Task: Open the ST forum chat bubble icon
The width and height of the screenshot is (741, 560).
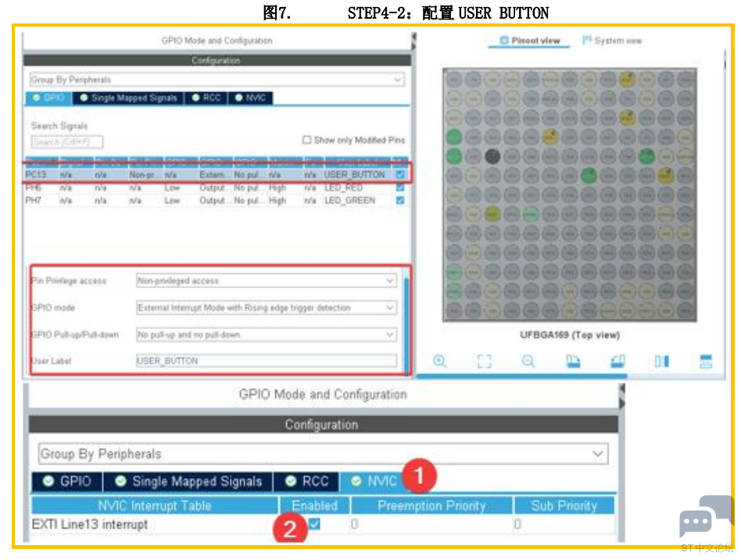Action: point(706,515)
